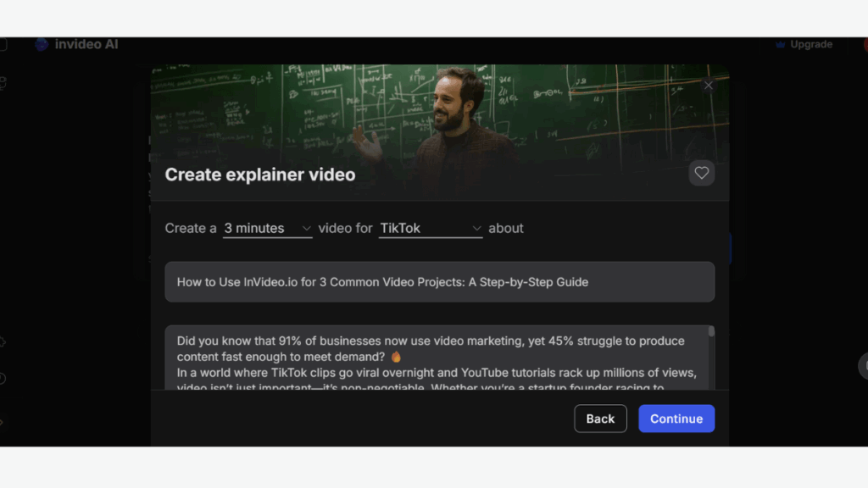Click the heart favorite icon
Screen dimensions: 868x488
coord(701,173)
